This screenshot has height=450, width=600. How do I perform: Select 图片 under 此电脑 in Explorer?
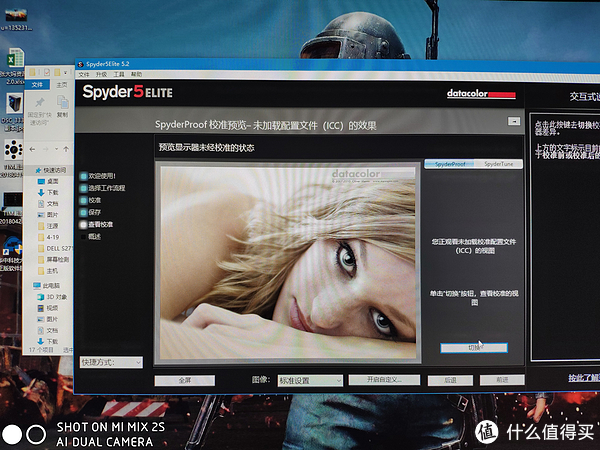[48, 319]
